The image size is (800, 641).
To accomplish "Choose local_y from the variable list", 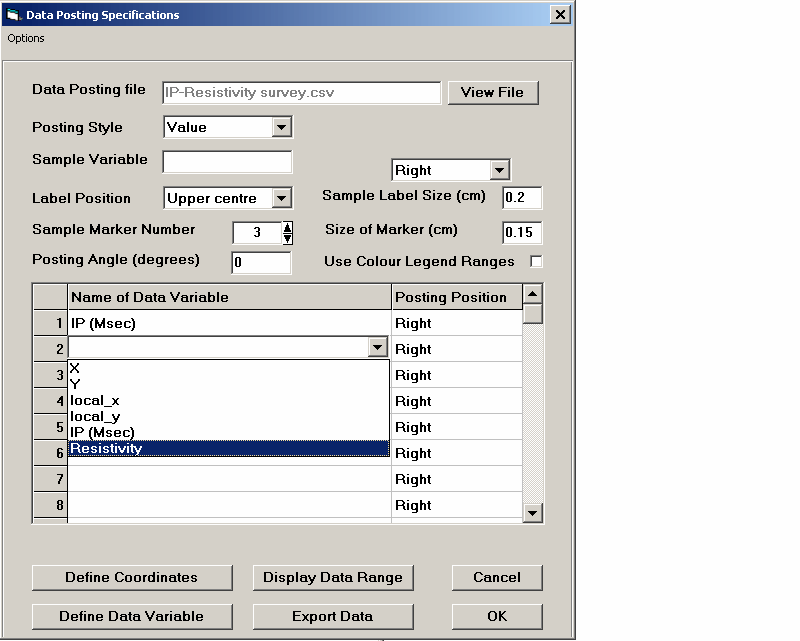I will point(229,416).
